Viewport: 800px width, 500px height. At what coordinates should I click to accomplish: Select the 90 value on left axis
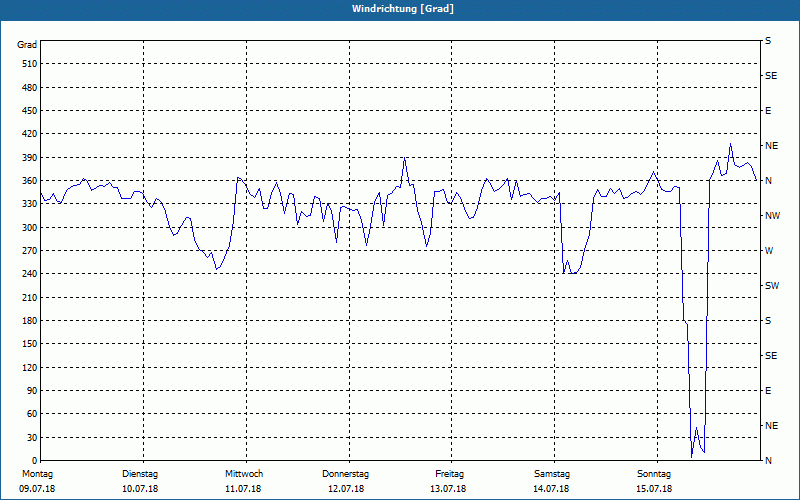tap(32, 391)
